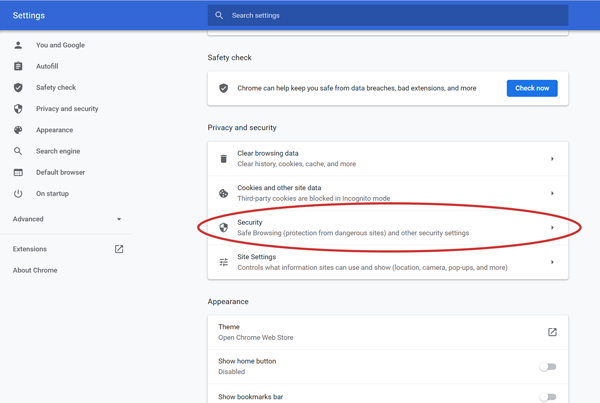Toggle the Show bookmarks bar switch
600x403 pixels.
[x=548, y=397]
